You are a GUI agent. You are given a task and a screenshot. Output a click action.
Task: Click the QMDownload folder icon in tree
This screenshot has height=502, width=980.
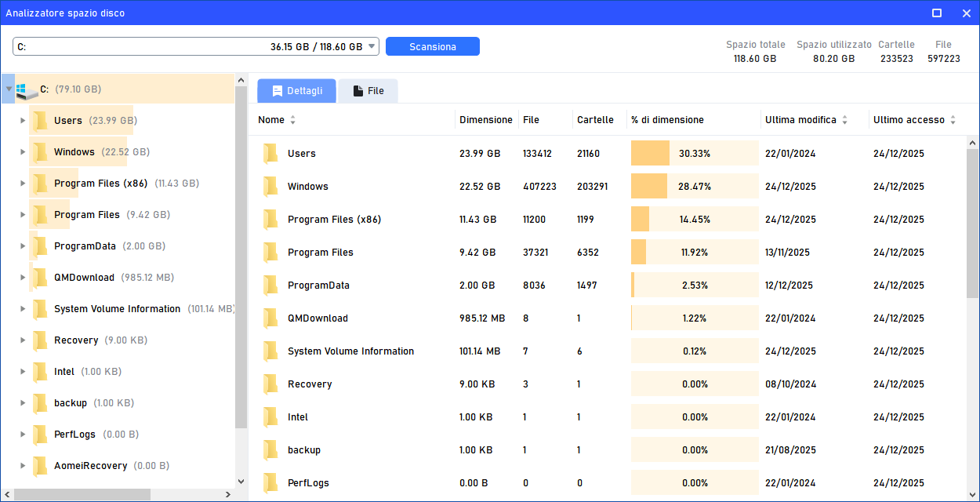(40, 278)
